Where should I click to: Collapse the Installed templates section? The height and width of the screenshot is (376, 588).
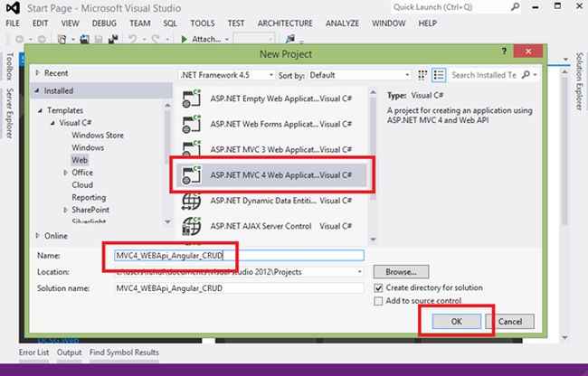click(x=37, y=90)
